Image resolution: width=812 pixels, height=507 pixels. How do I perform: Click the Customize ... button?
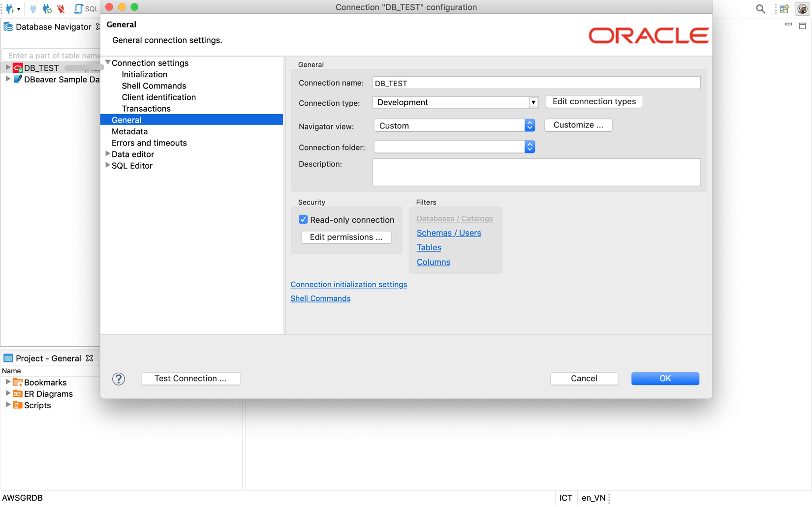578,125
